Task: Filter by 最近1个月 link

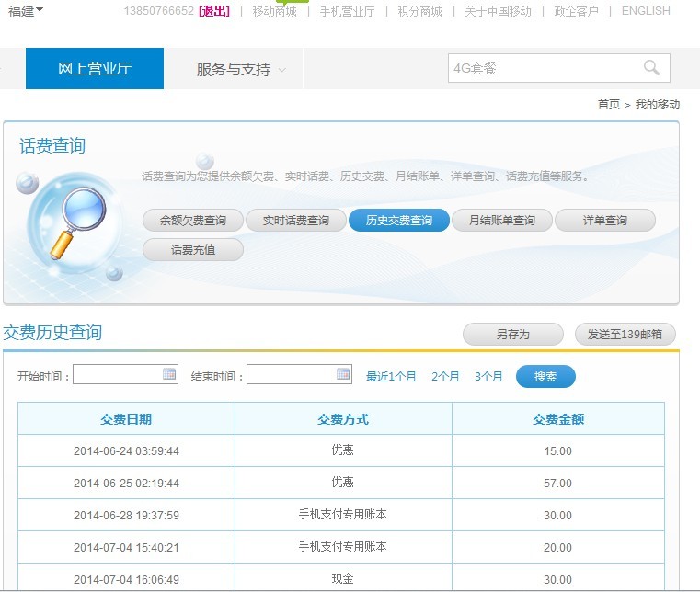Action: click(391, 377)
